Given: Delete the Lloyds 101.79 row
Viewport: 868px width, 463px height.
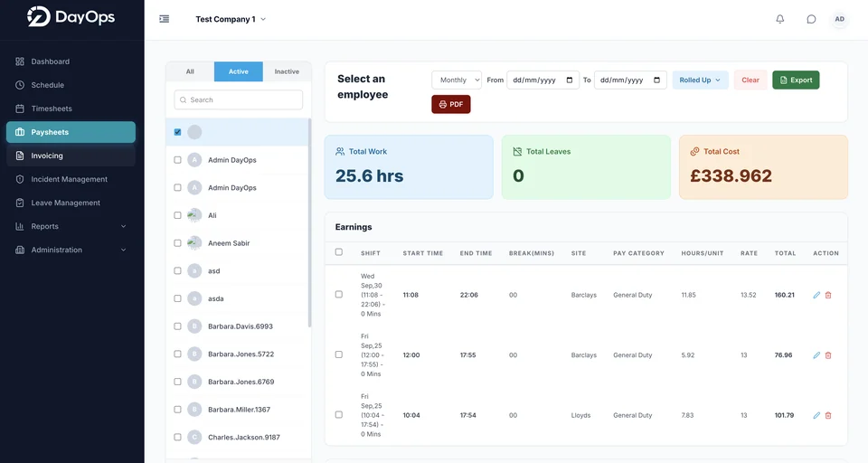Looking at the screenshot, I should [828, 415].
